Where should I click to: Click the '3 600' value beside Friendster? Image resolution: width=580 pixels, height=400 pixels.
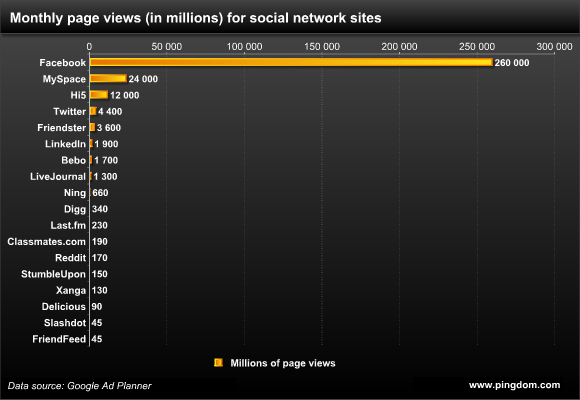109,128
